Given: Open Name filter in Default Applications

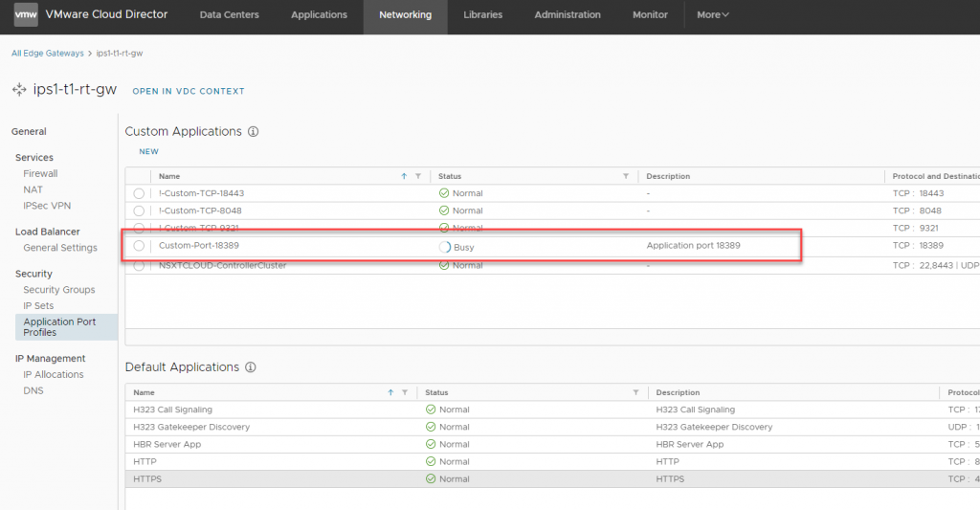Looking at the screenshot, I should (405, 393).
